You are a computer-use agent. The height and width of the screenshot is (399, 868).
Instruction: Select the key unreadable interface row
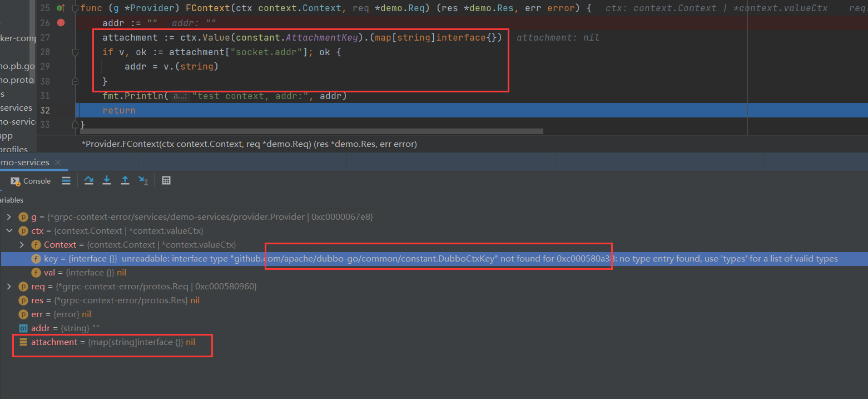[x=434, y=259]
